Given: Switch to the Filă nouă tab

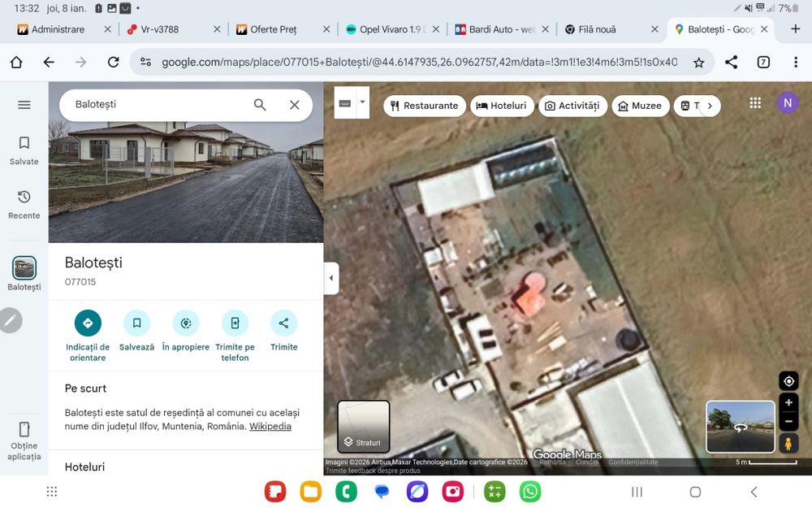Looking at the screenshot, I should point(597,29).
